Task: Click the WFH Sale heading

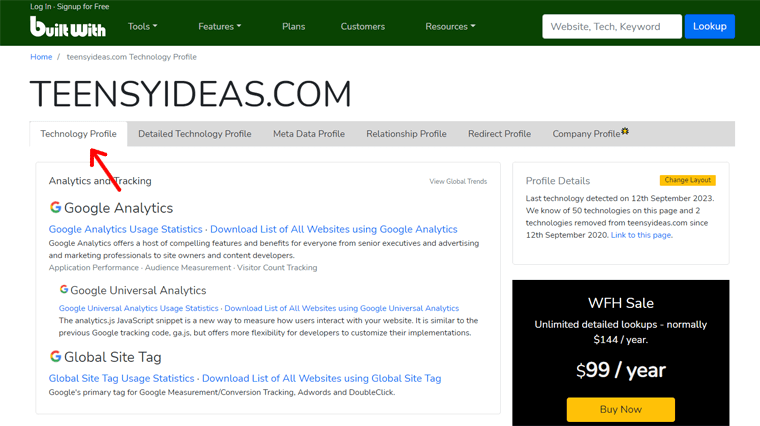Action: [620, 303]
